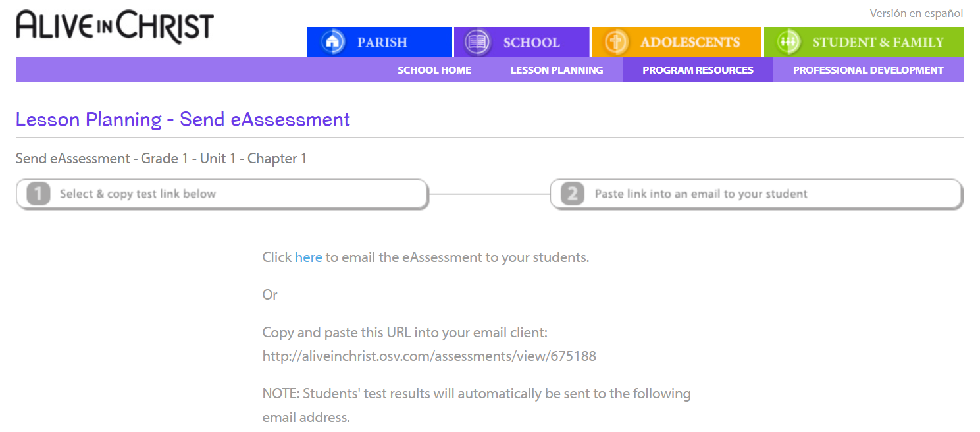Screen dimensions: 980x432
Task: Select the aliveinchrist.osv.com assessment URL text
Action: click(x=429, y=356)
